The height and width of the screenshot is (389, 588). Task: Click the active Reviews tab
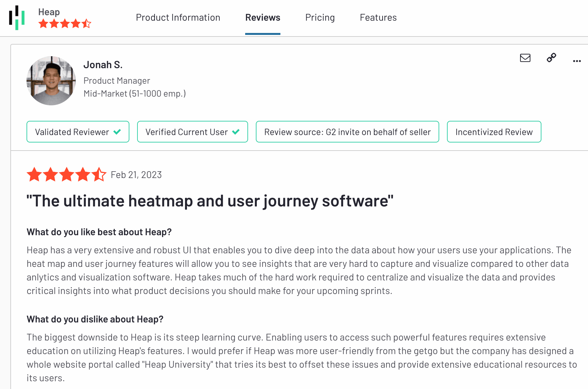click(263, 17)
